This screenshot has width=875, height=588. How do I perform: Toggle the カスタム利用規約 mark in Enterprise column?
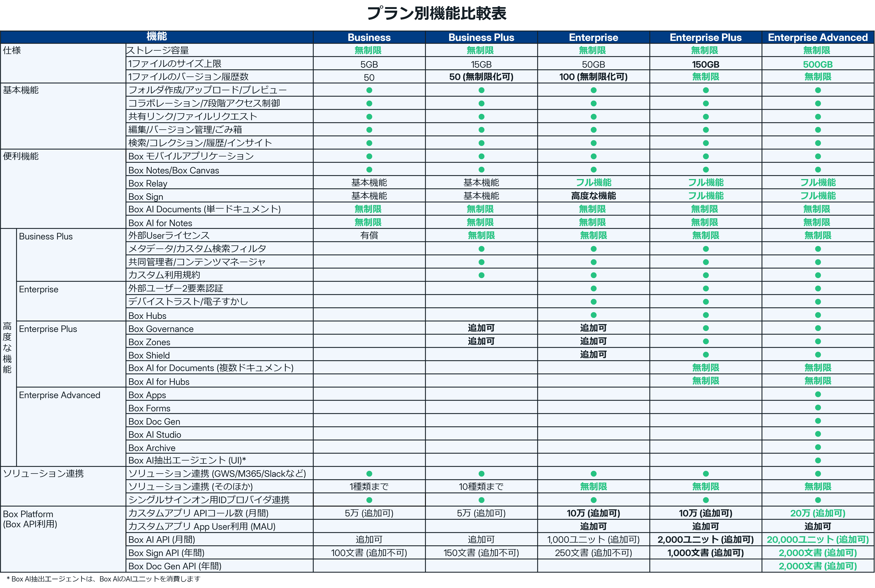tap(593, 275)
